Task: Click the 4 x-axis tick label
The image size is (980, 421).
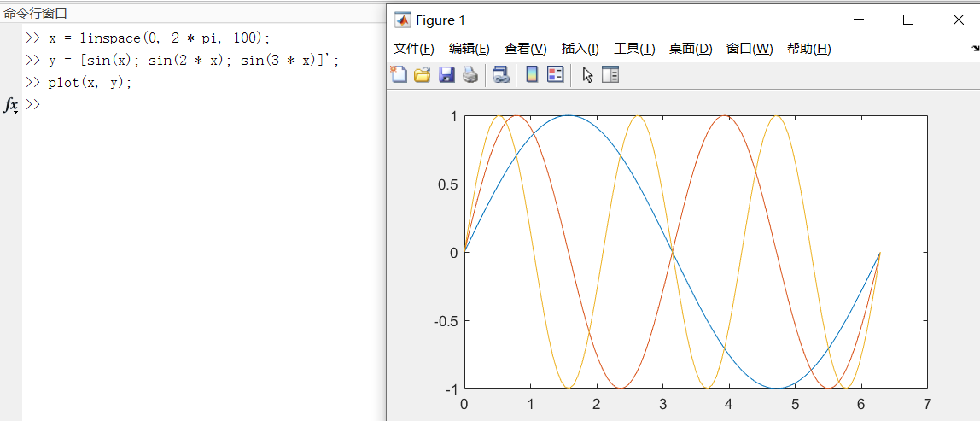Action: point(729,403)
